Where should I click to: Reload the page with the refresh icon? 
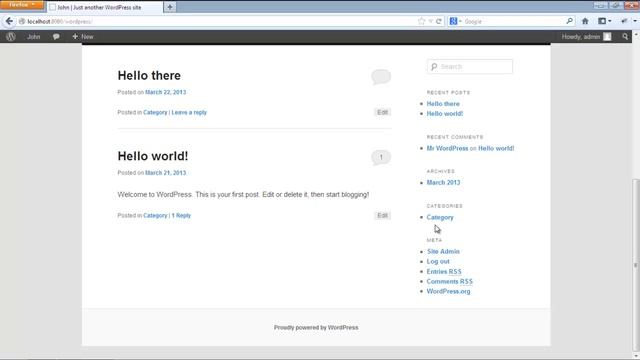[x=439, y=21]
